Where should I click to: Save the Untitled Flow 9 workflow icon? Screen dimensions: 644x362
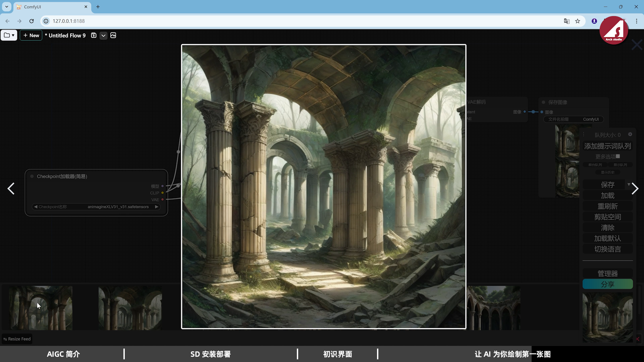(x=94, y=35)
